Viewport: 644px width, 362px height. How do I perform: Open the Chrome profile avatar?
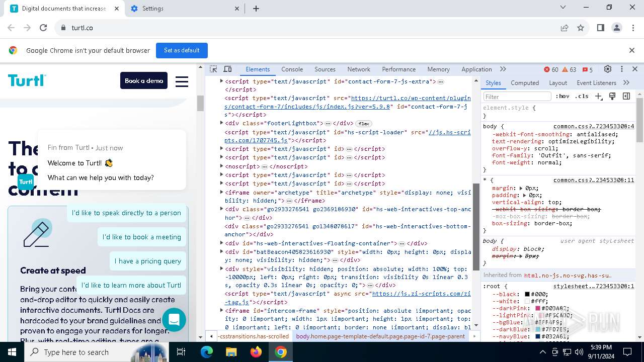pos(617,28)
